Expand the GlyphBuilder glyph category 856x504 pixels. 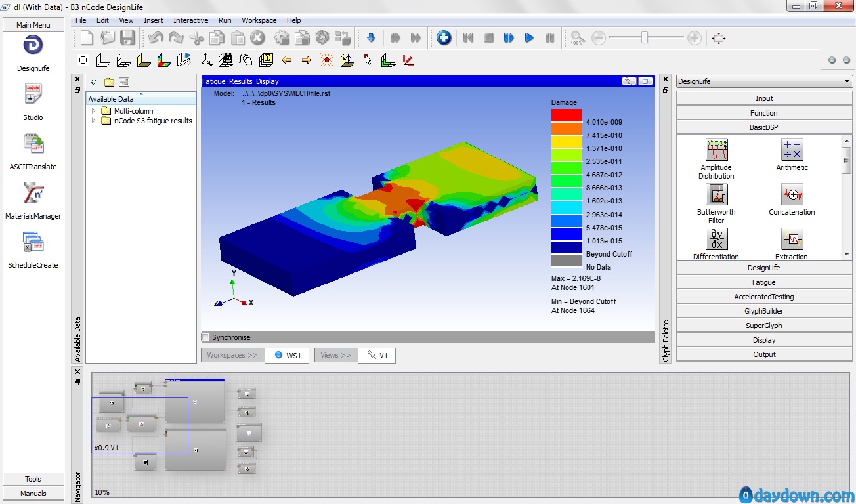coord(764,311)
